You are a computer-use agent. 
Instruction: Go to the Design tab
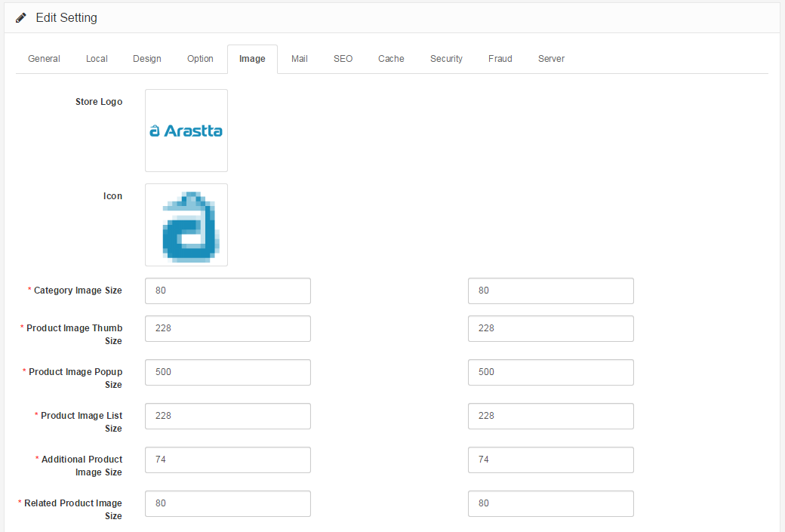point(147,59)
